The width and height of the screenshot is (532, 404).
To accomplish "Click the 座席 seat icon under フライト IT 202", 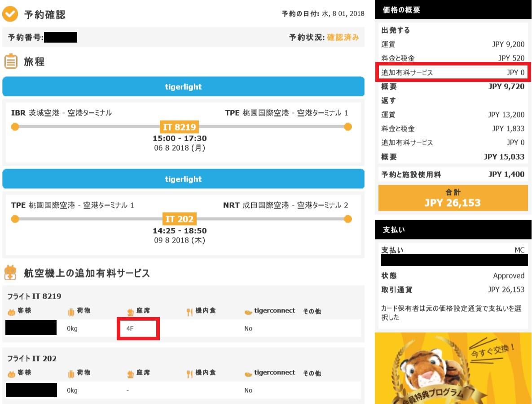I will pos(131,373).
